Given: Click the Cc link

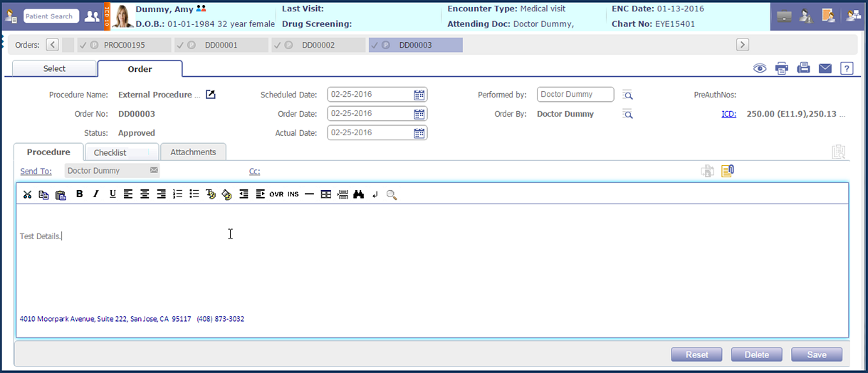Looking at the screenshot, I should tap(254, 171).
